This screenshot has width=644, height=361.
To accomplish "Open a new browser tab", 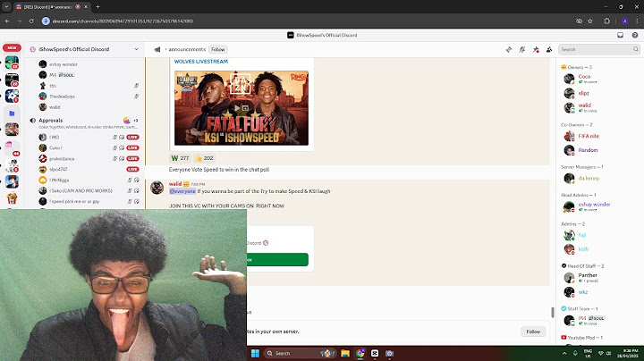I will pyautogui.click(x=97, y=7).
